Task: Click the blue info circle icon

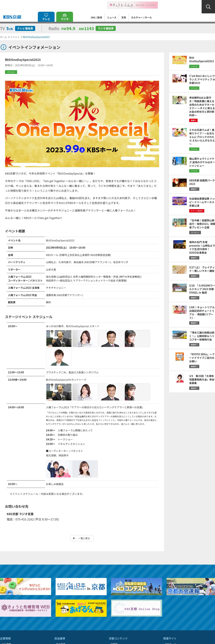Action: pos(4,47)
